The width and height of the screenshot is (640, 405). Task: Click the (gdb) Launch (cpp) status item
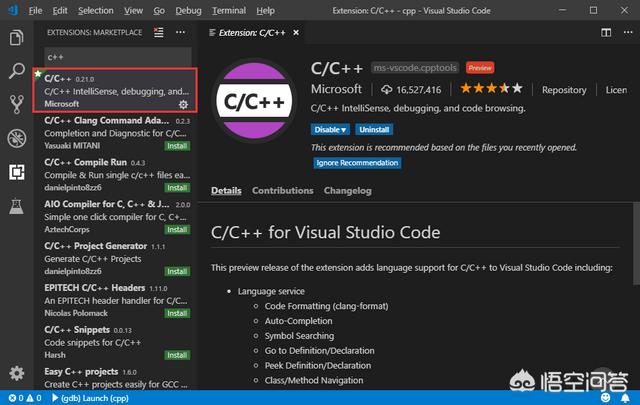pyautogui.click(x=90, y=398)
